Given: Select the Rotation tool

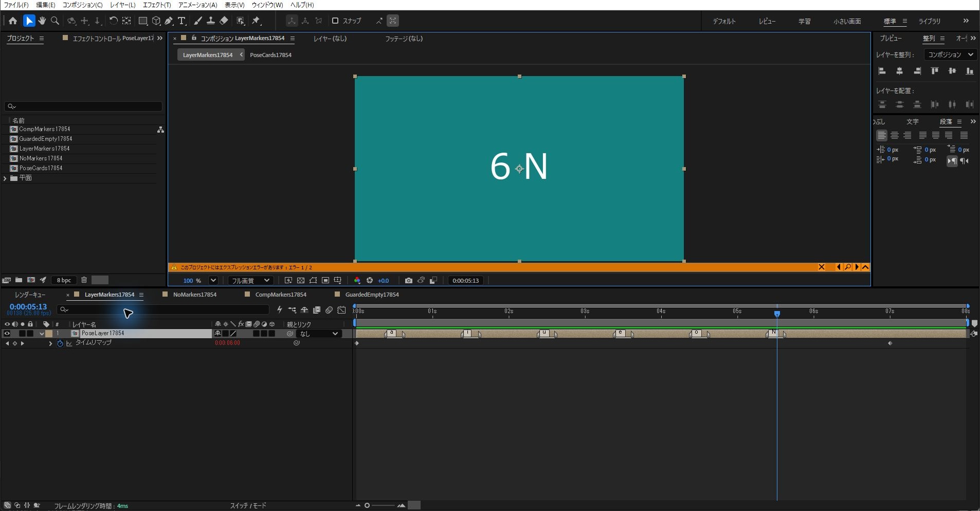Looking at the screenshot, I should [x=113, y=21].
